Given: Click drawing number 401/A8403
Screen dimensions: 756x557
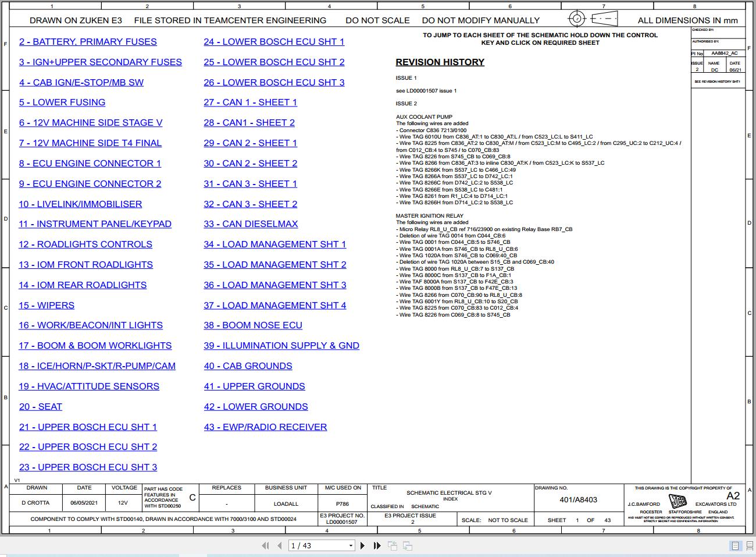Looking at the screenshot, I should (578, 500).
